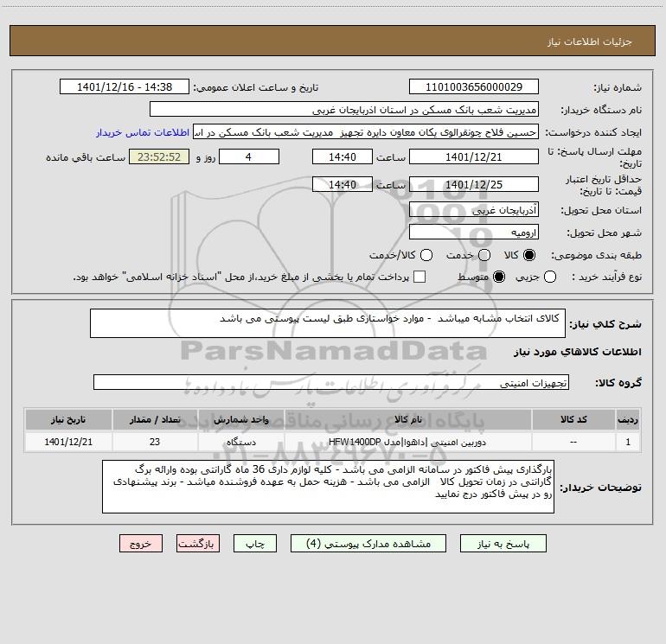666x644 pixels.
Task: Click the announcement date field 1401/12/16 - 14:38
Action: pyautogui.click(x=125, y=86)
